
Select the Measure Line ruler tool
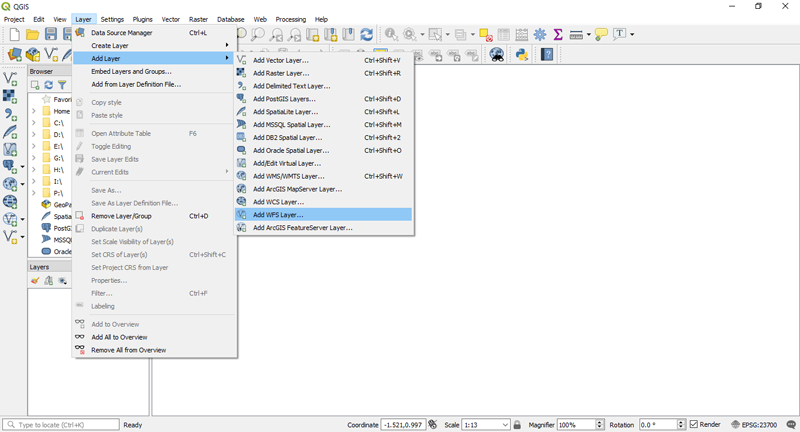click(x=576, y=34)
